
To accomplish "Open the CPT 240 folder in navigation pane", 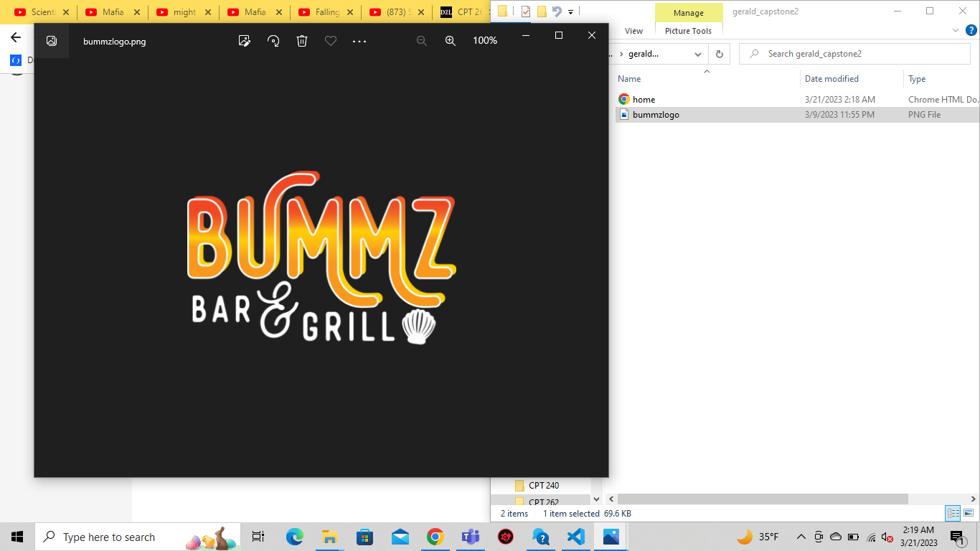I will (543, 486).
